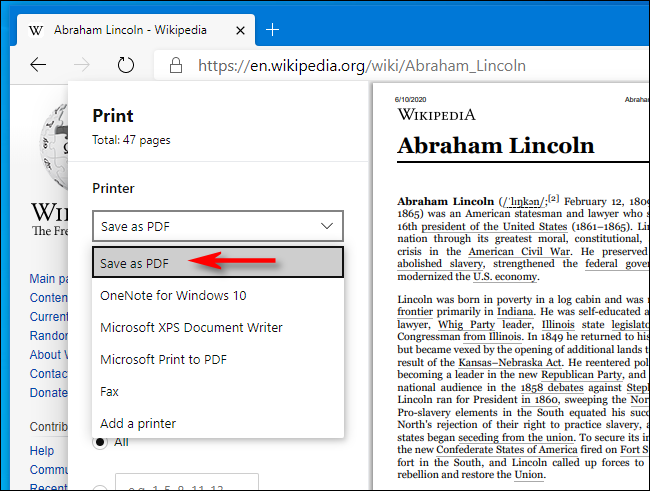The width and height of the screenshot is (650, 491).
Task: Click the page range input field
Action: coord(187,482)
